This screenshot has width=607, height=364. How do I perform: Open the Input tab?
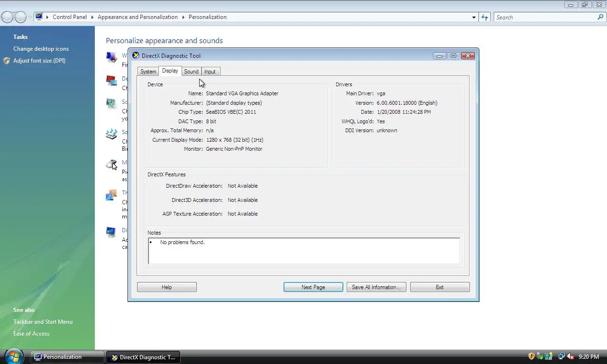click(x=210, y=72)
